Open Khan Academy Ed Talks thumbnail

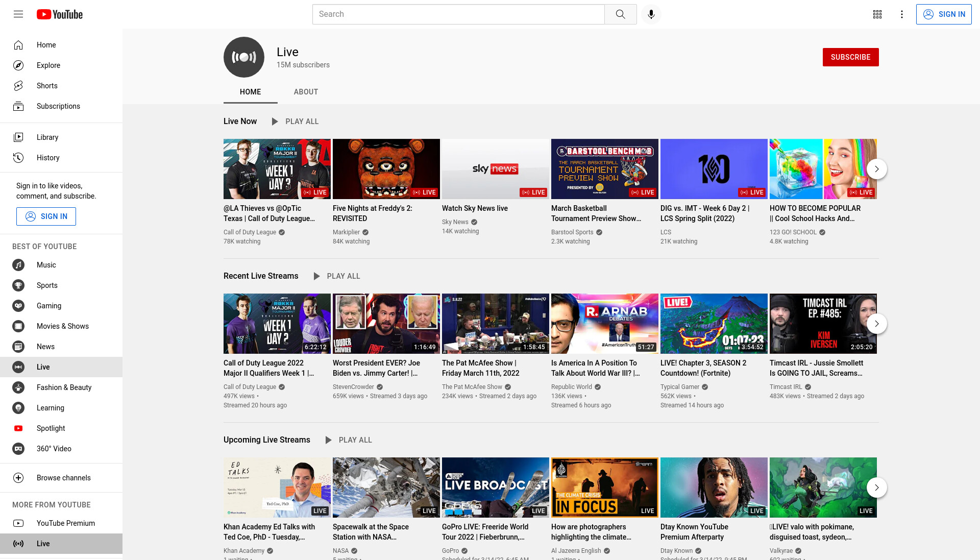(277, 488)
